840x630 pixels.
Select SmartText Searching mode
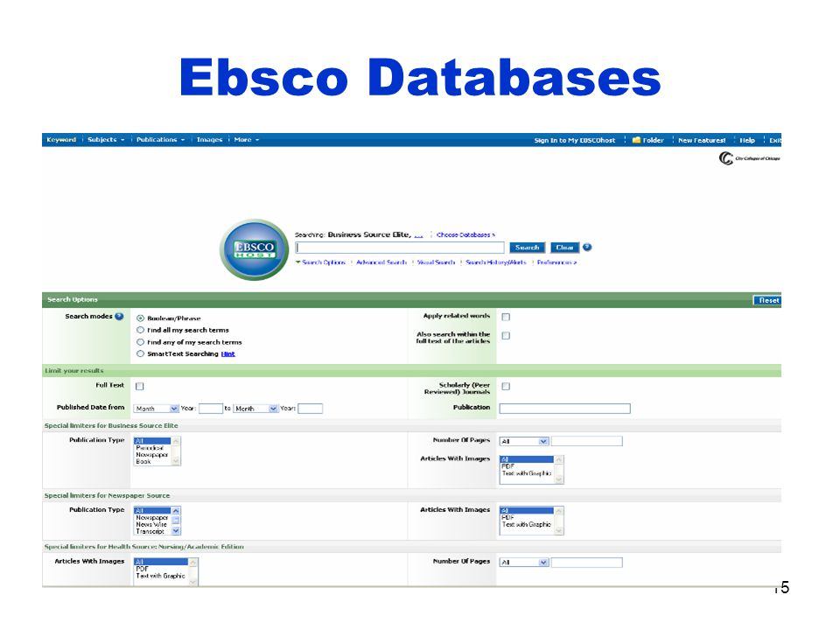[140, 353]
